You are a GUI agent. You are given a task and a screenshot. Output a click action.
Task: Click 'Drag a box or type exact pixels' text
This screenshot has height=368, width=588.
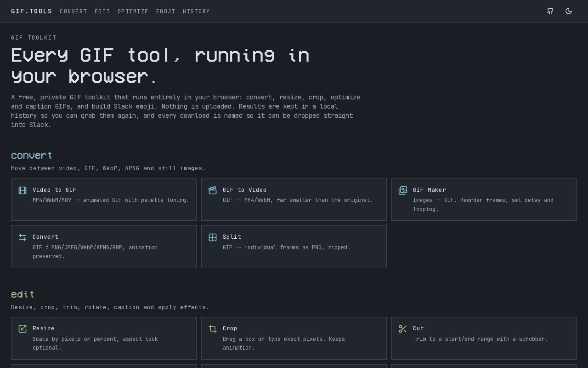point(284,343)
